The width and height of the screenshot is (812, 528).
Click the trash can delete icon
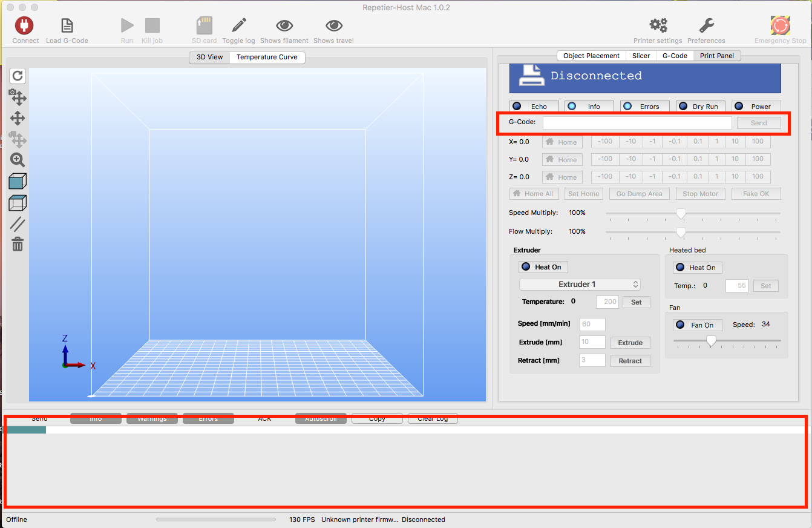tap(18, 244)
